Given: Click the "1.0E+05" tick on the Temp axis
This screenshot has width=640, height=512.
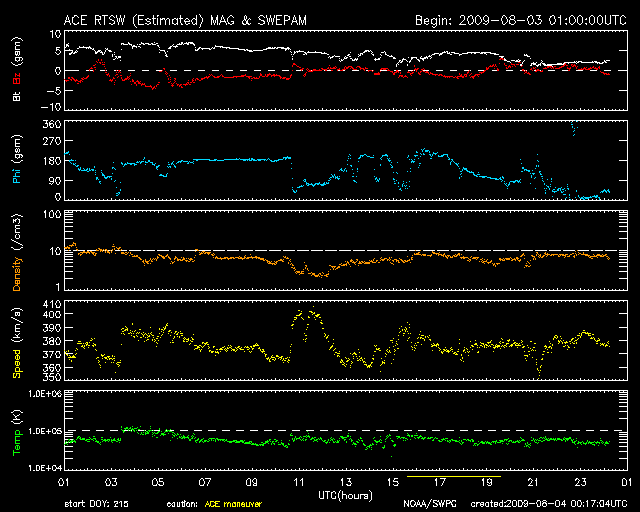Looking at the screenshot, I should tap(45, 431).
